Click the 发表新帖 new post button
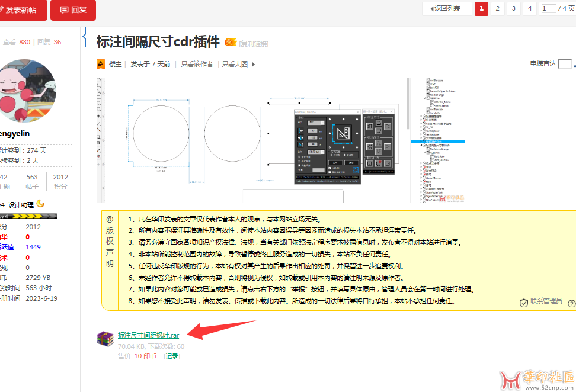576x392 pixels. 23,10
